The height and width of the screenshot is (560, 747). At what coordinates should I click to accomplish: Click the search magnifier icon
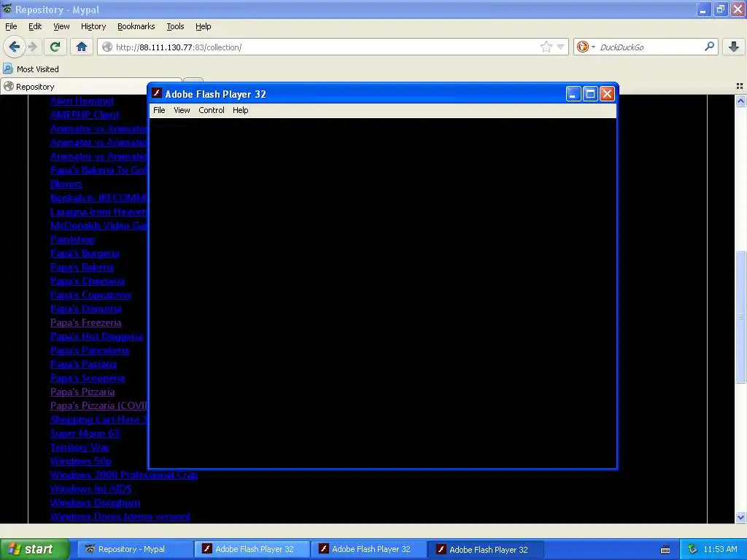(x=709, y=47)
